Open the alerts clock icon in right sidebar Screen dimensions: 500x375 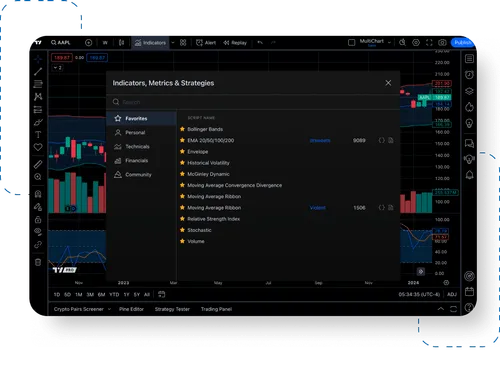tap(469, 75)
